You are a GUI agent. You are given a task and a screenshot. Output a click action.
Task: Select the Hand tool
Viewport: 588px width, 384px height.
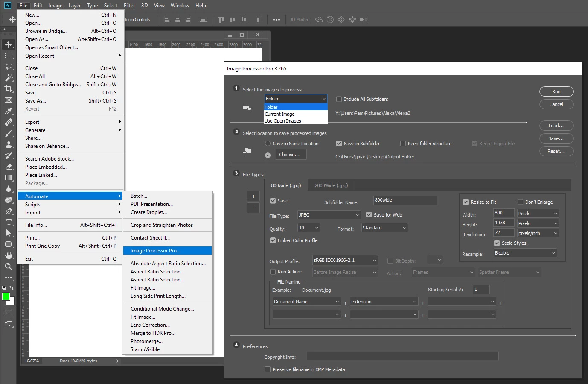click(x=9, y=255)
